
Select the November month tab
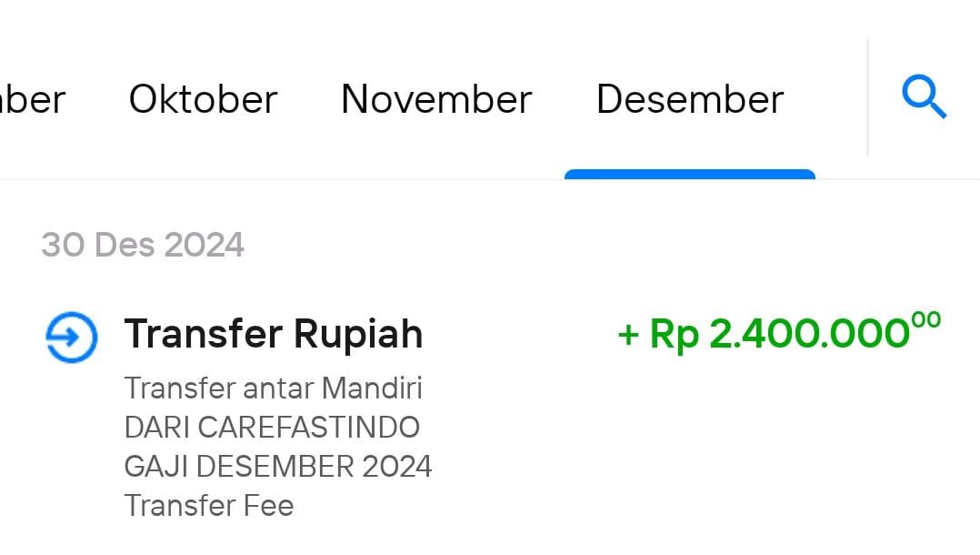click(436, 99)
